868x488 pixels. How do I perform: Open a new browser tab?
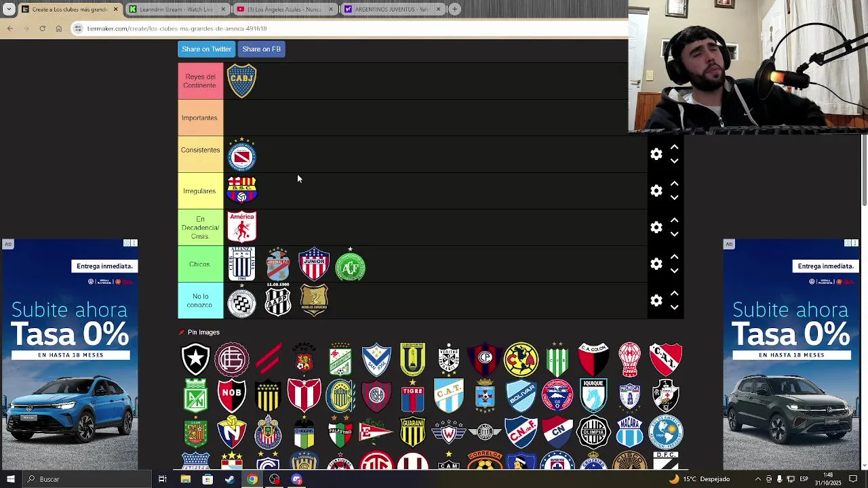coord(454,9)
